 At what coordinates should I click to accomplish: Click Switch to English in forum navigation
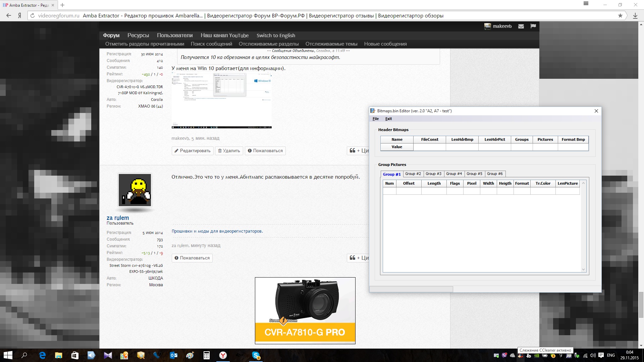(276, 36)
